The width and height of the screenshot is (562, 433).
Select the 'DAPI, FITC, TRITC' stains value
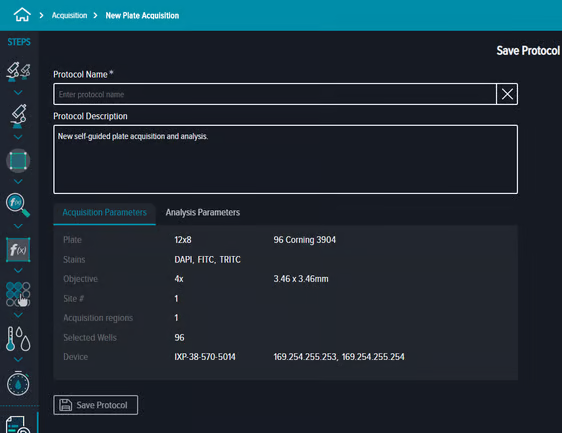click(x=208, y=260)
